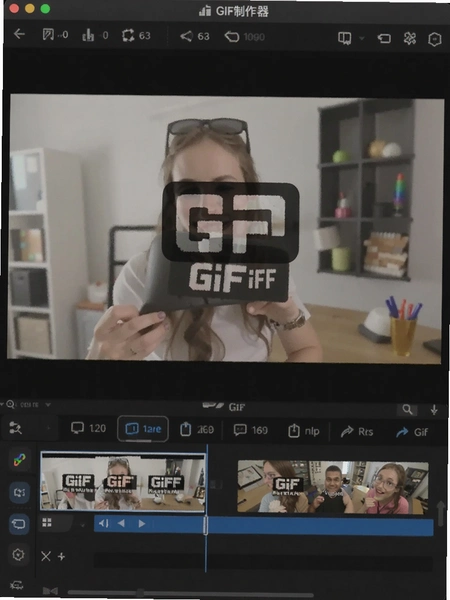Click the bowtie icon at bottom left

pos(50,591)
